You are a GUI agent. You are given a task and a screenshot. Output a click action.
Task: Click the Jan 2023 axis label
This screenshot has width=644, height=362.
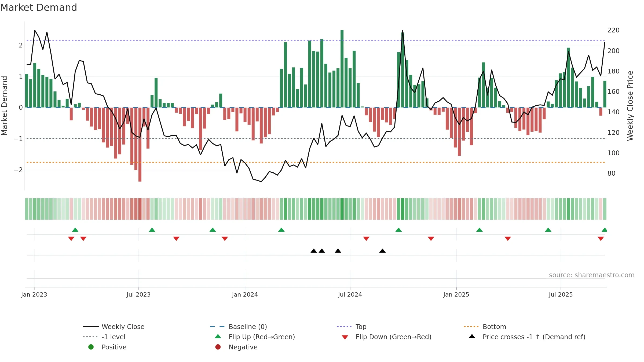click(34, 294)
